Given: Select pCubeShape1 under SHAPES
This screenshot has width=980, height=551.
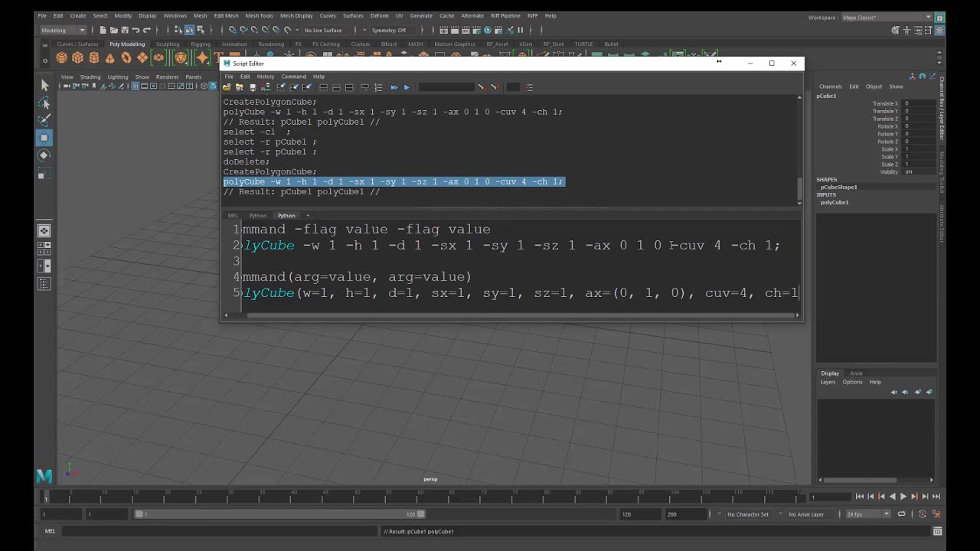Looking at the screenshot, I should 838,187.
